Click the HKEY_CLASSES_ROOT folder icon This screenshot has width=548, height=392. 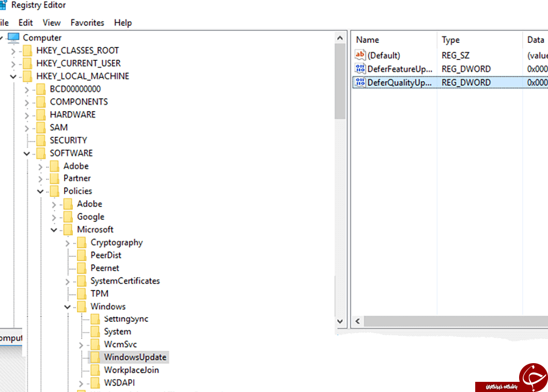coord(28,51)
